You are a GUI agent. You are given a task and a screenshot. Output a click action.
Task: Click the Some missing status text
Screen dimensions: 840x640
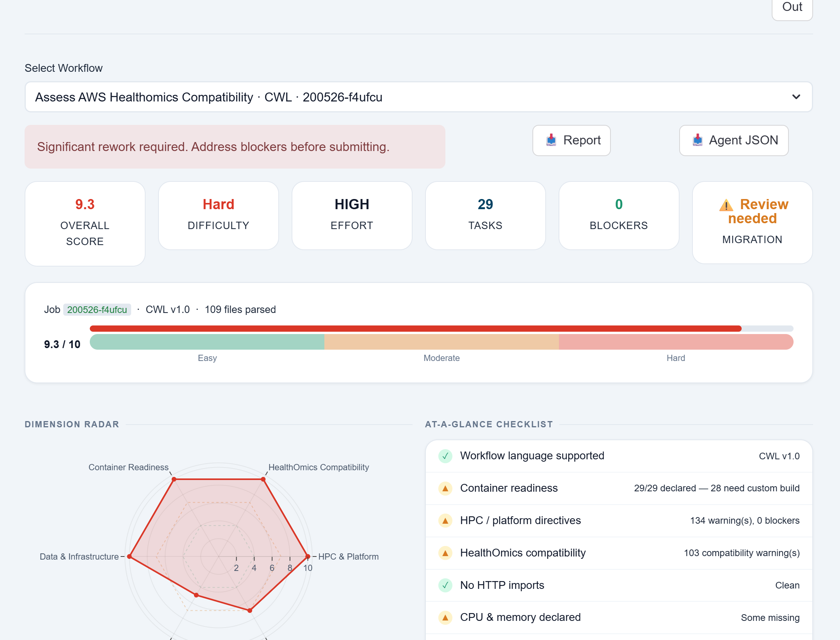[x=770, y=618]
